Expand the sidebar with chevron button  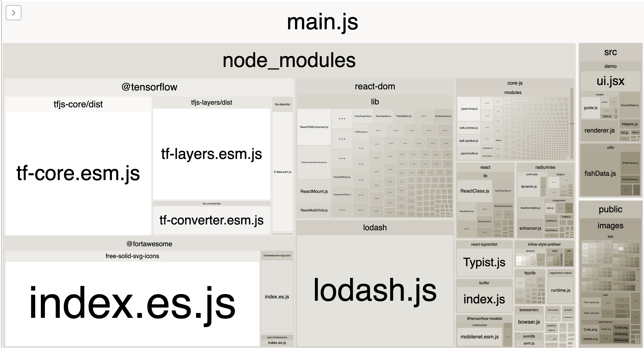(13, 13)
